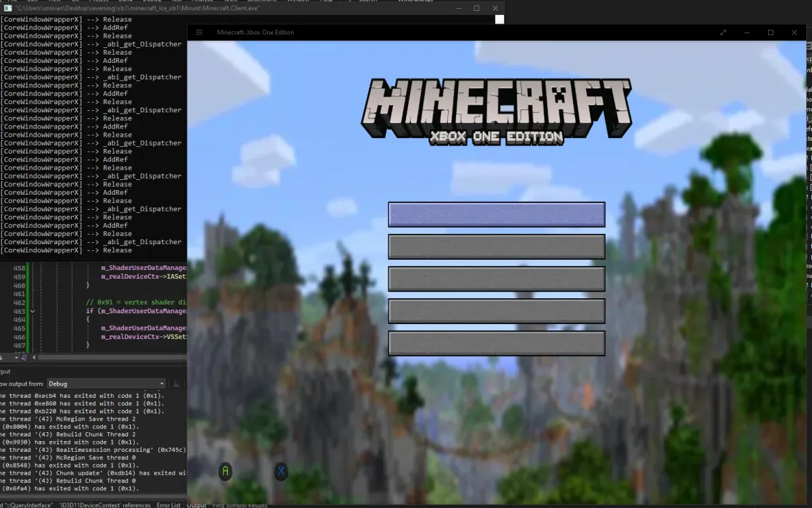This screenshot has height=508, width=812.
Task: Open the Find Symbol Results tab
Action: [240, 505]
